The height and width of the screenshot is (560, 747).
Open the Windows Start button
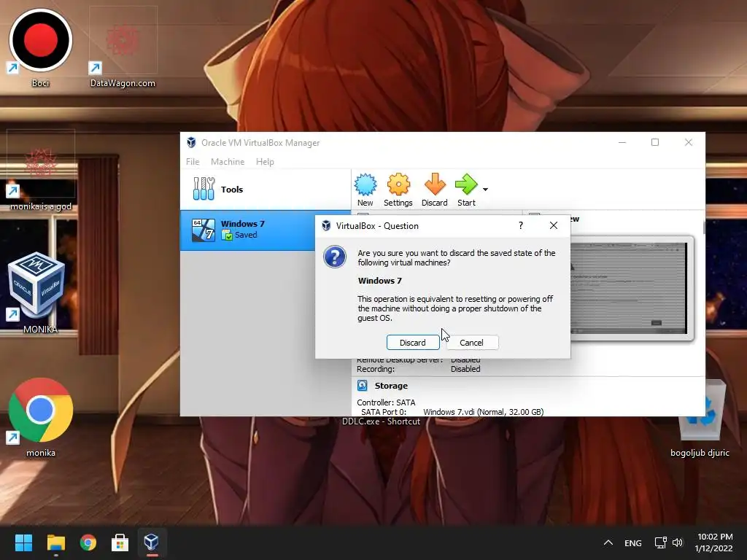(23, 542)
